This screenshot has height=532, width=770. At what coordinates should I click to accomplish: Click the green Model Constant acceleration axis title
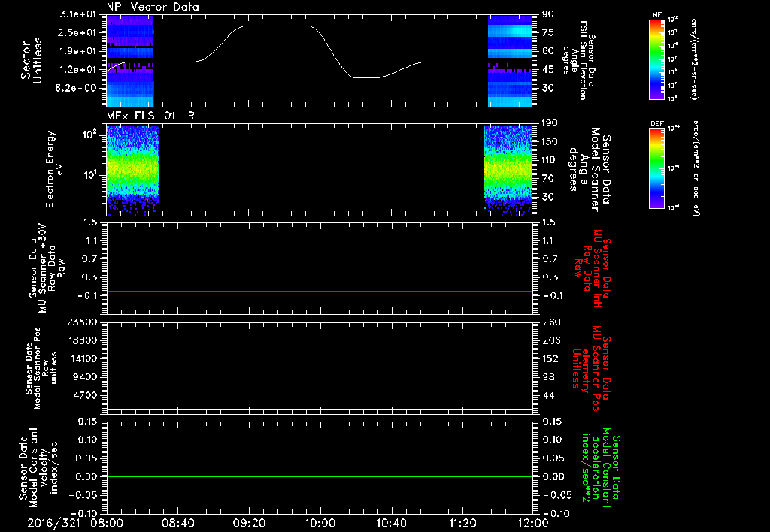point(600,468)
